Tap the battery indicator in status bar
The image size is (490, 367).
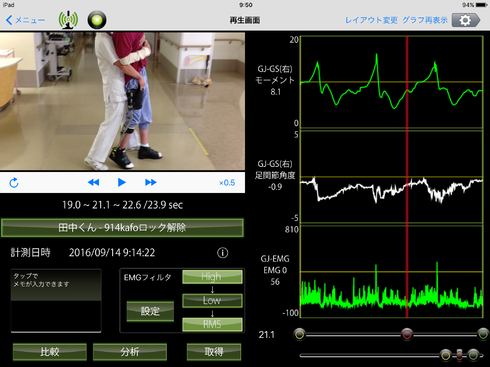tap(482, 5)
